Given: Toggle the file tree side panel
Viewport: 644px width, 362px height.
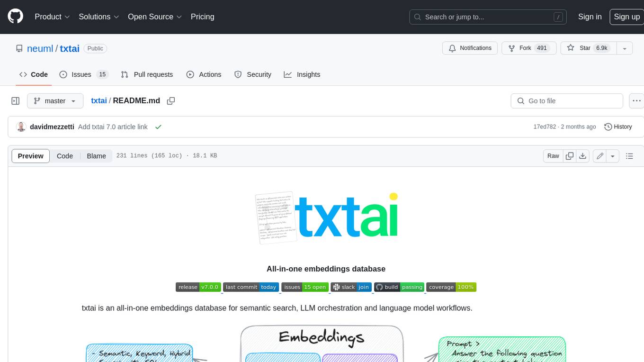Looking at the screenshot, I should pos(15,101).
